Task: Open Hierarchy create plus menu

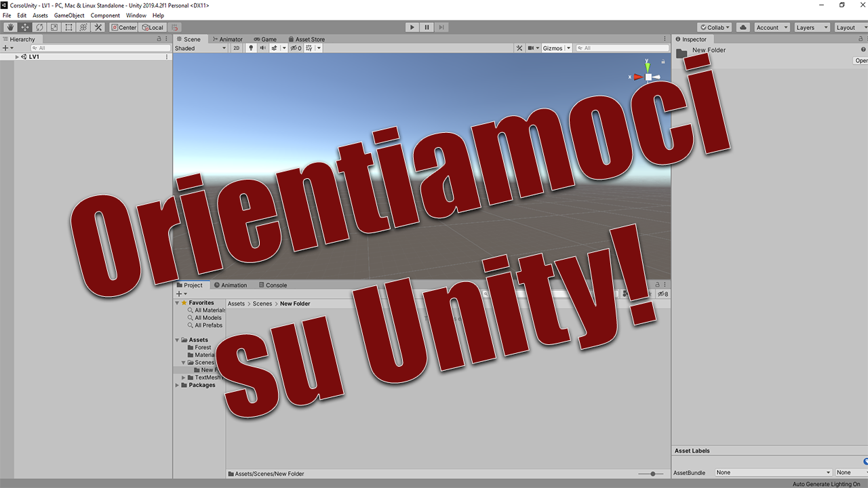Action: [8, 48]
